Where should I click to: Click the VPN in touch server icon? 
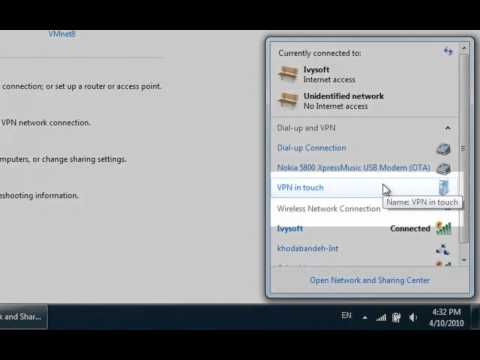click(x=444, y=187)
